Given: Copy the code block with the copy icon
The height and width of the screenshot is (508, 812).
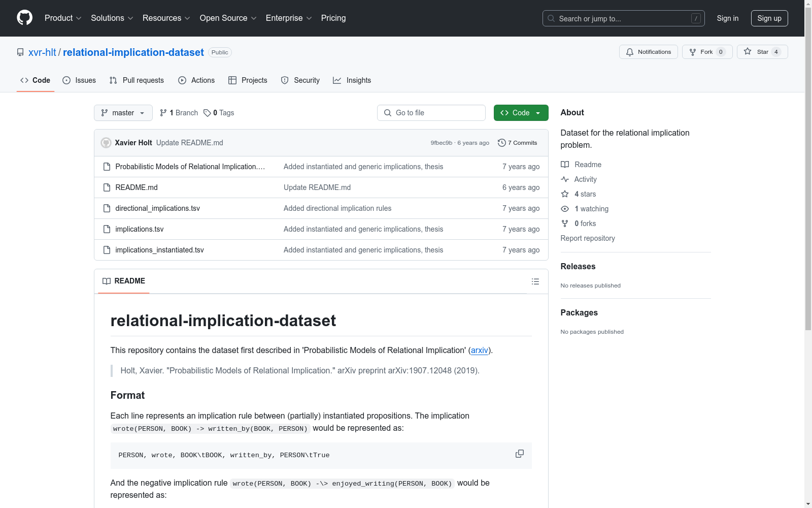Looking at the screenshot, I should pos(520,454).
